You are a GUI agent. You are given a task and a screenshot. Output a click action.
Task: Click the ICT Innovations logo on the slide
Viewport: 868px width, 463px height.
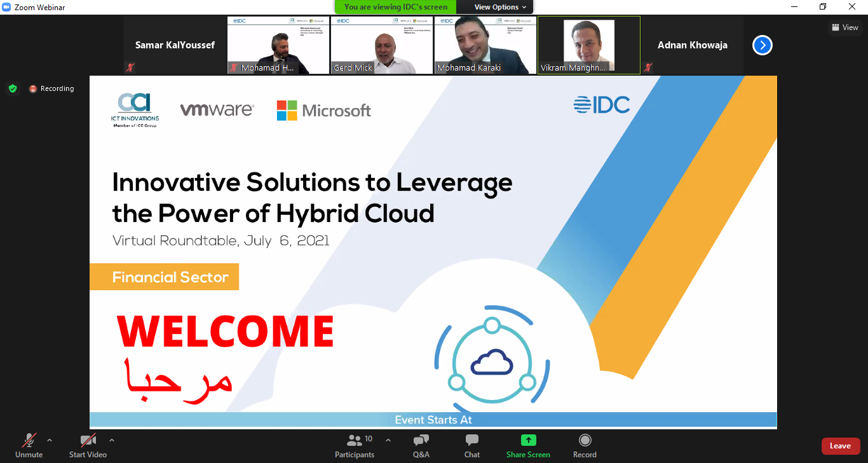coord(135,111)
